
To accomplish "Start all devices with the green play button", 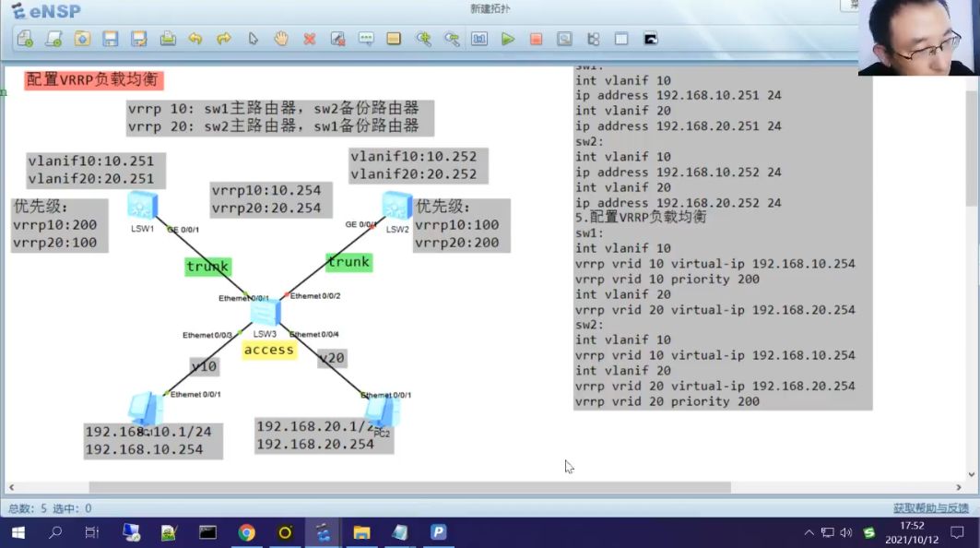I will (x=507, y=39).
